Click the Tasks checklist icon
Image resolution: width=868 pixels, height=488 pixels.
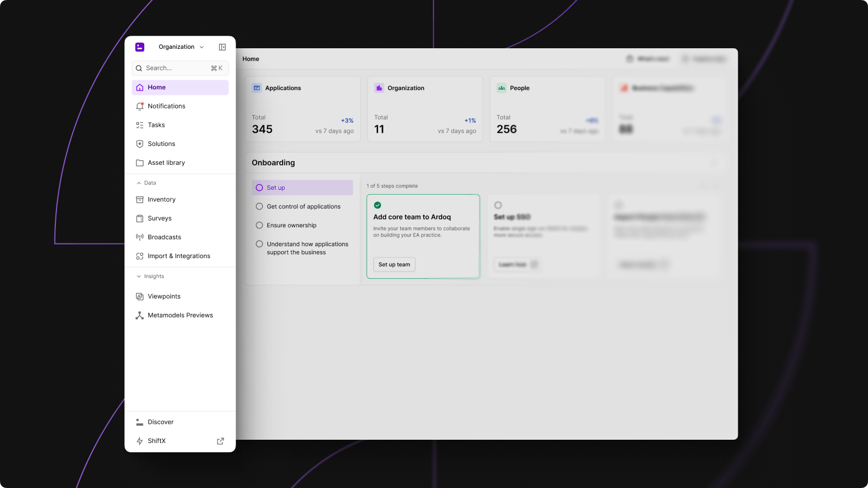point(139,125)
